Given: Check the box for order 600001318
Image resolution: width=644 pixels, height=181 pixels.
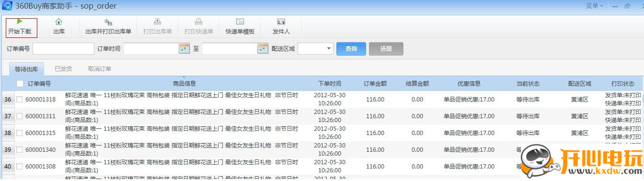Looking at the screenshot, I should (x=19, y=100).
